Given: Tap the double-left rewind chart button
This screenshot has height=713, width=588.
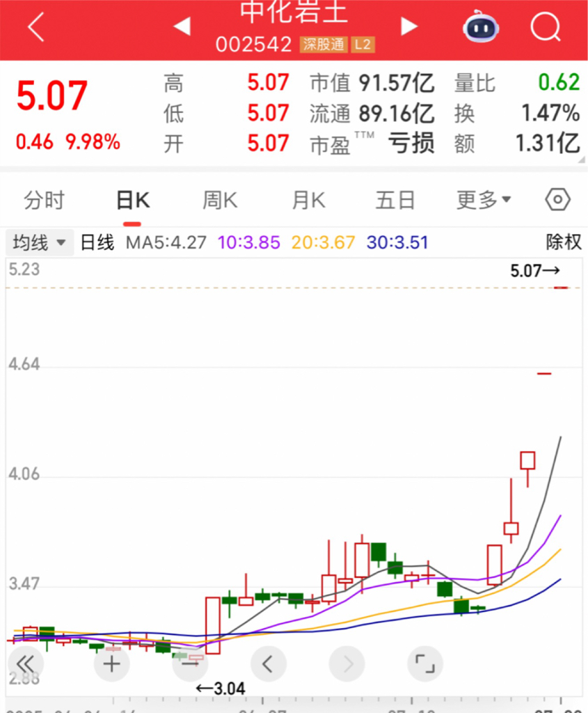Looking at the screenshot, I should pyautogui.click(x=26, y=664).
